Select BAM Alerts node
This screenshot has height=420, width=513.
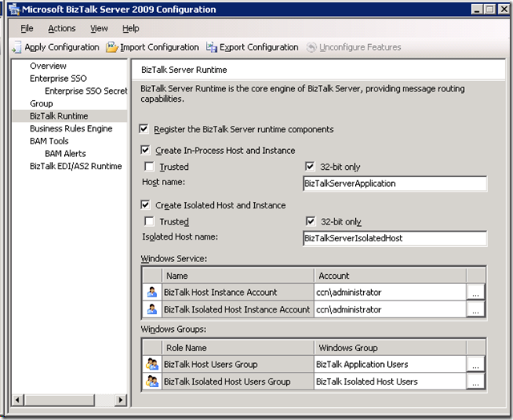66,153
